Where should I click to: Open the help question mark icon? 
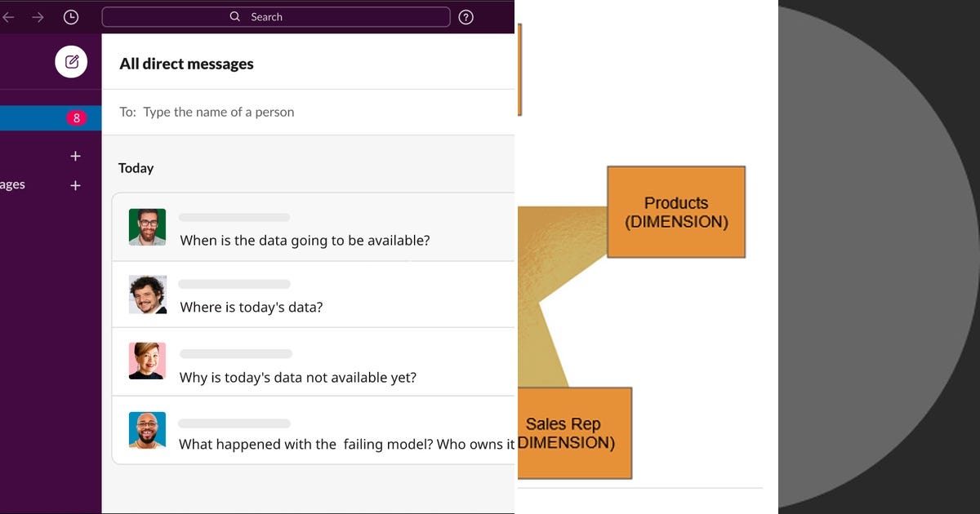coord(465,17)
